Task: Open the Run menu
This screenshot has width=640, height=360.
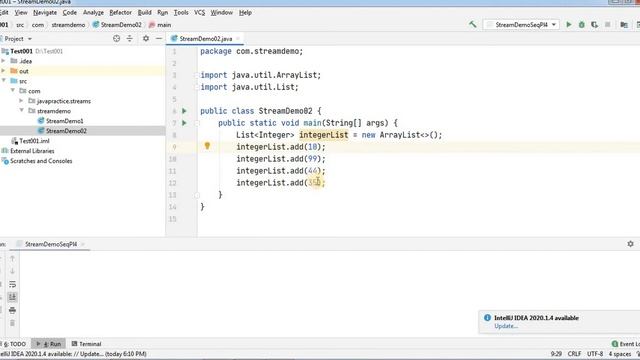Action: (x=162, y=13)
